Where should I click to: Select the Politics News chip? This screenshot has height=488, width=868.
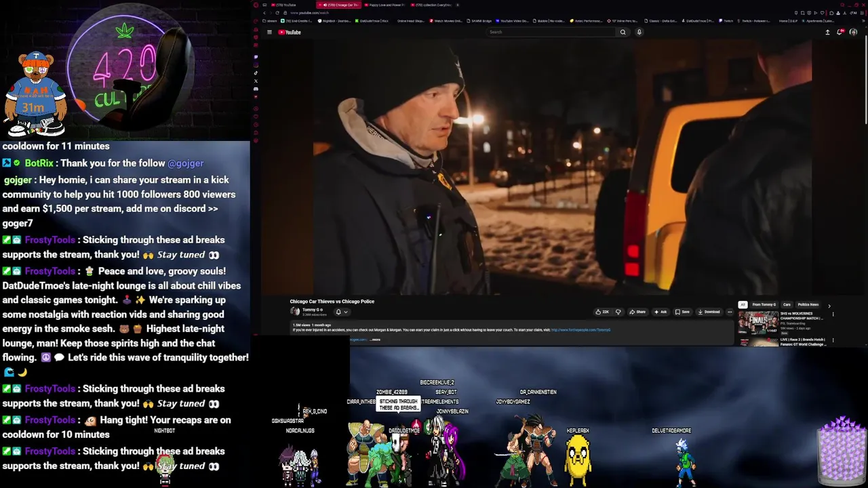pos(808,305)
